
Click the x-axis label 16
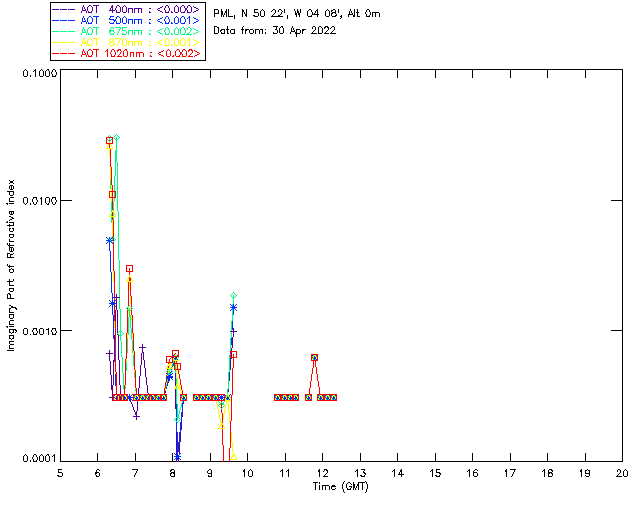tap(472, 473)
